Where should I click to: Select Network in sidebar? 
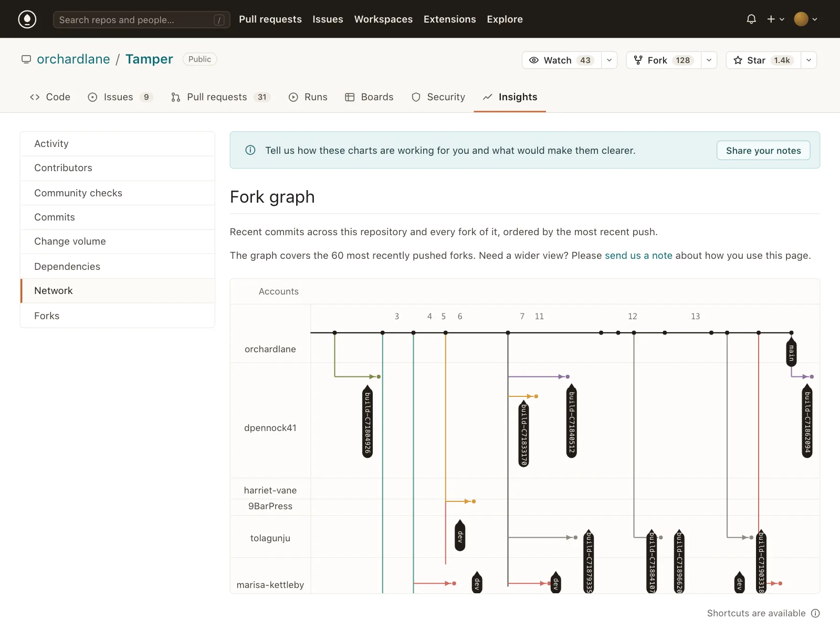[118, 291]
